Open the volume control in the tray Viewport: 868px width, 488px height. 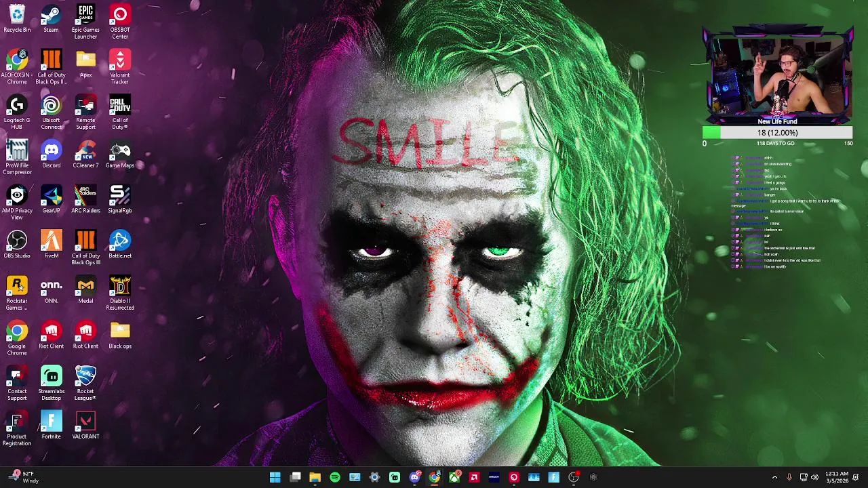816,477
